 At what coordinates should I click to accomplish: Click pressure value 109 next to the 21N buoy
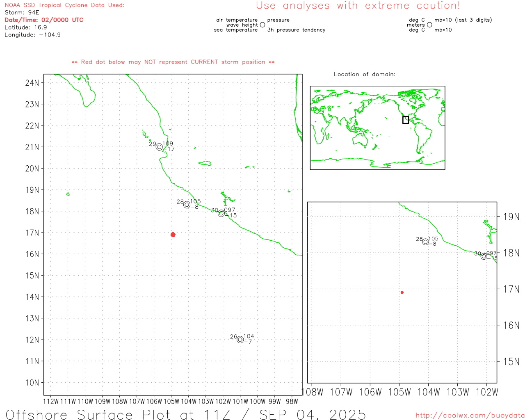[x=168, y=144]
